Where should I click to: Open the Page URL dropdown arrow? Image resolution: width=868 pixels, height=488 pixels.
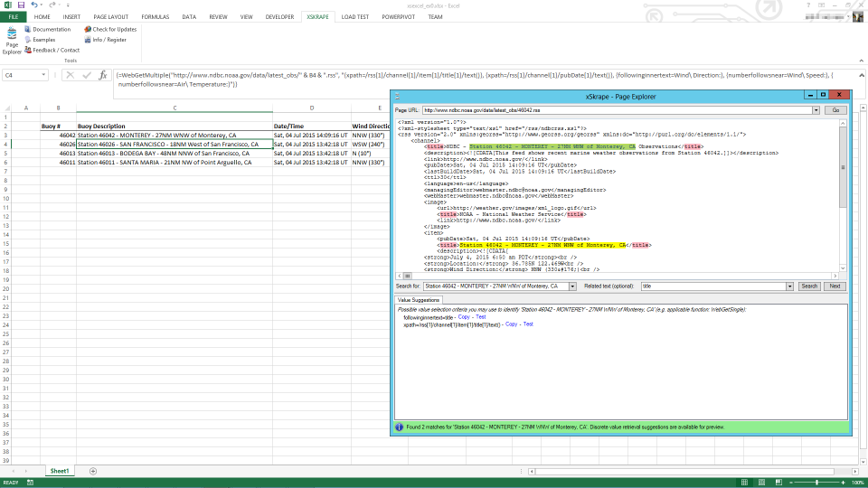pos(816,110)
